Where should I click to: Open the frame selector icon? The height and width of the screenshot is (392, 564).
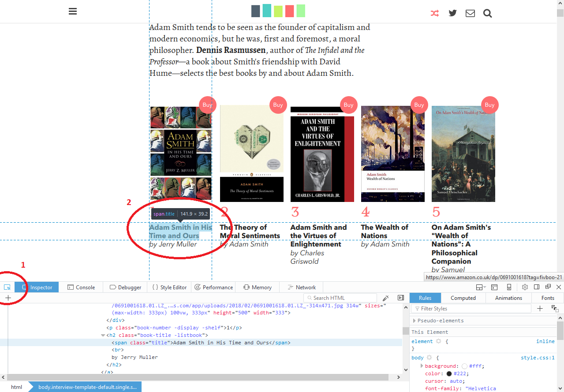[x=481, y=287]
